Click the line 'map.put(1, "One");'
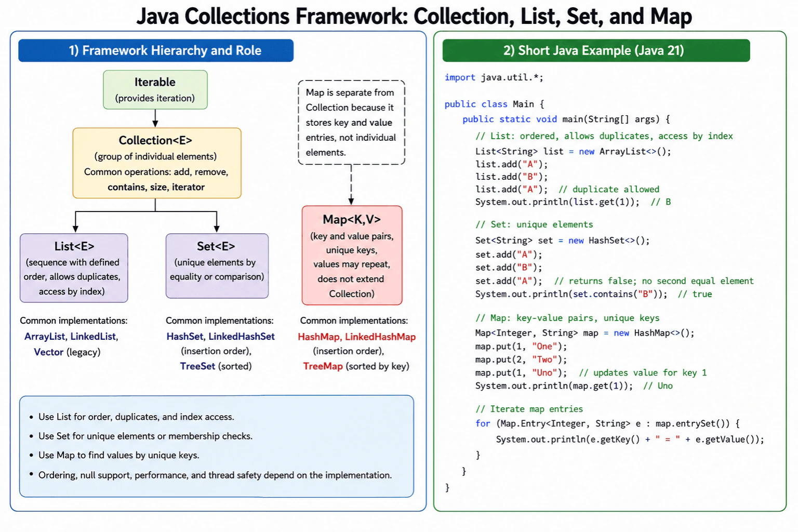This screenshot has height=532, width=798. pos(521,347)
